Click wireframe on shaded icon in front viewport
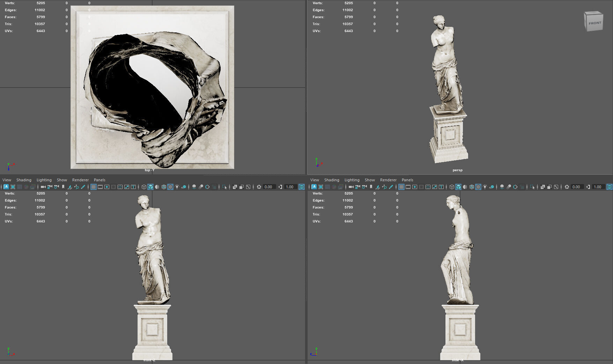This screenshot has height=364, width=613. 164,187
